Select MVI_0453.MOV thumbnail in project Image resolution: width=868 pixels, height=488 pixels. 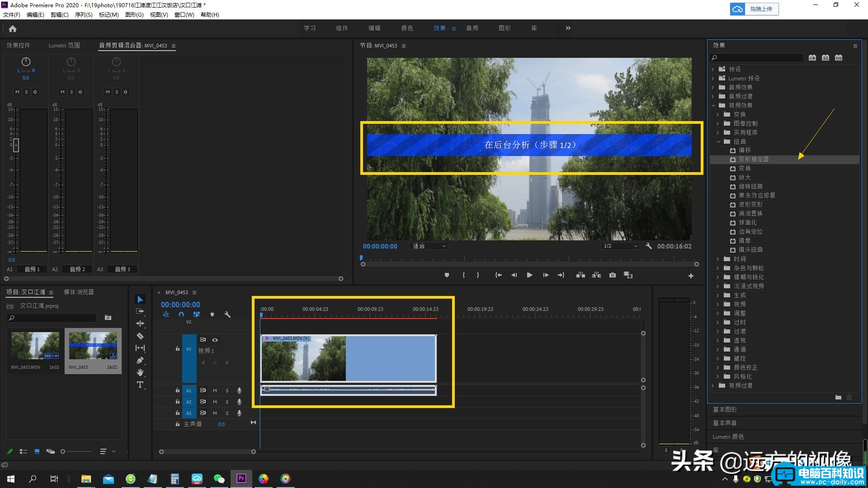click(35, 346)
